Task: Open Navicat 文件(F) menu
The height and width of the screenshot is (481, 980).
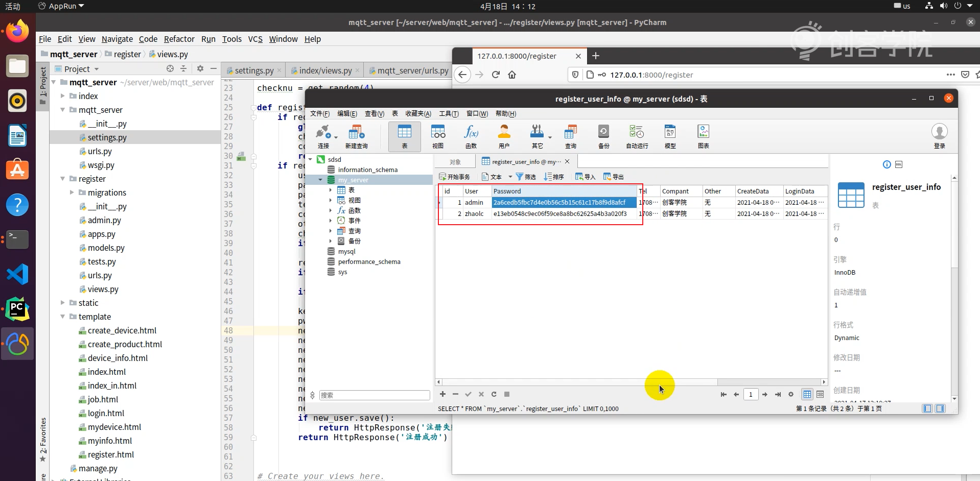Action: tap(320, 113)
